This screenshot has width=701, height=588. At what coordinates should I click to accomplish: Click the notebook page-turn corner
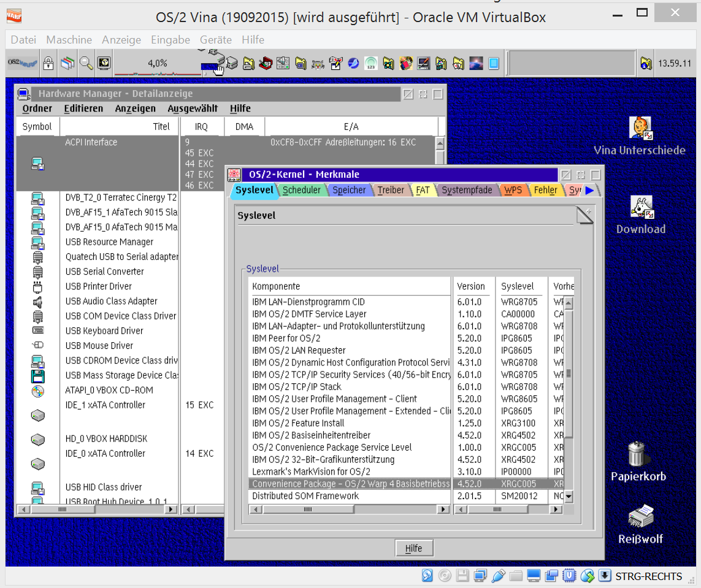point(584,215)
